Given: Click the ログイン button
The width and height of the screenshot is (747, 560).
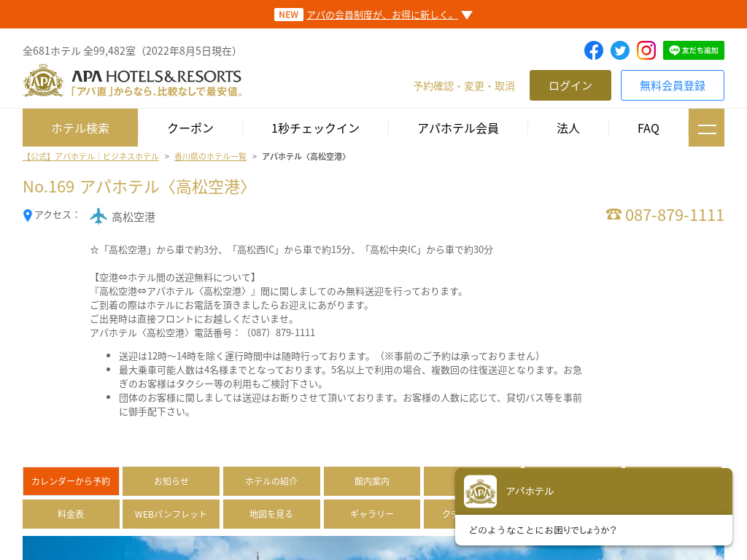Looking at the screenshot, I should 570,85.
